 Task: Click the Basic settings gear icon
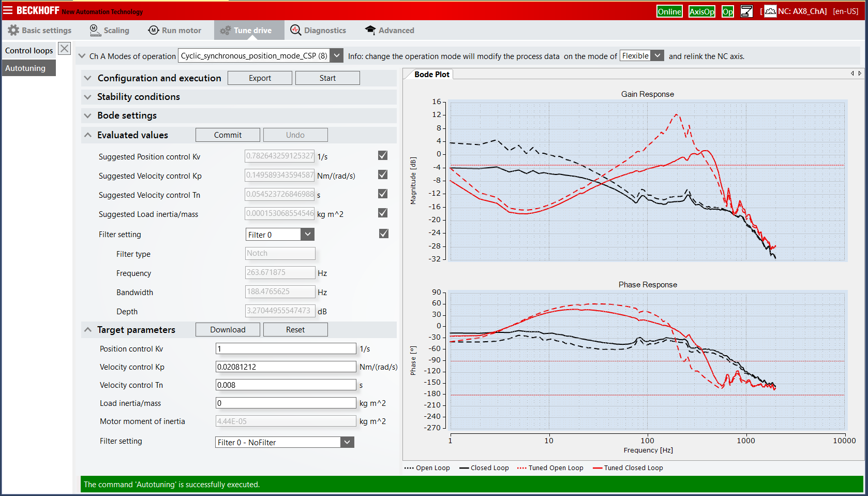[x=13, y=30]
